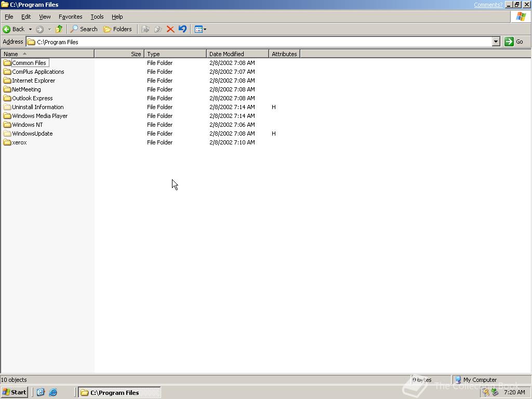Screen dimensions: 532x399
Task: Click the title bar folder icon
Action: click(5, 4)
